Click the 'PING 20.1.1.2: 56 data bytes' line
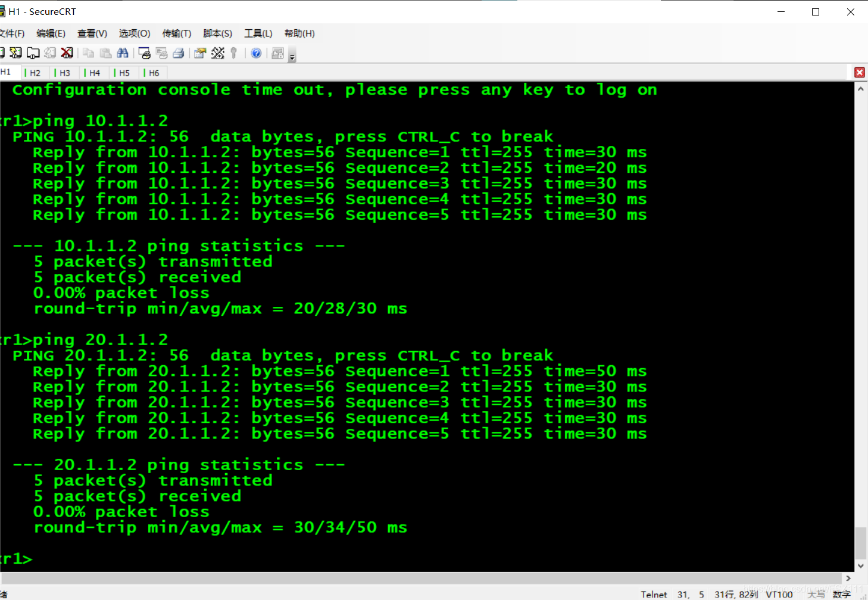 pyautogui.click(x=283, y=356)
